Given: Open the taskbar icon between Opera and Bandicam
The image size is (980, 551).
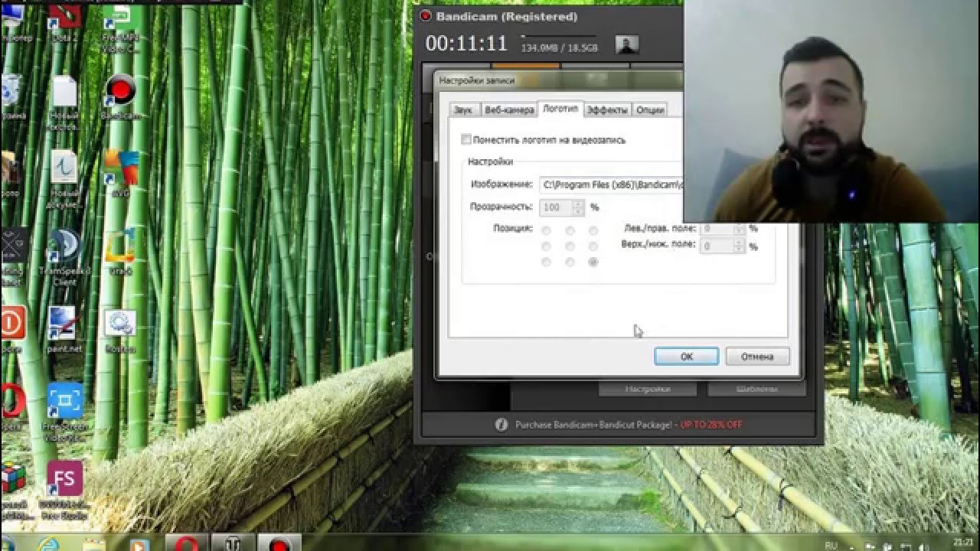Looking at the screenshot, I should coord(233,543).
